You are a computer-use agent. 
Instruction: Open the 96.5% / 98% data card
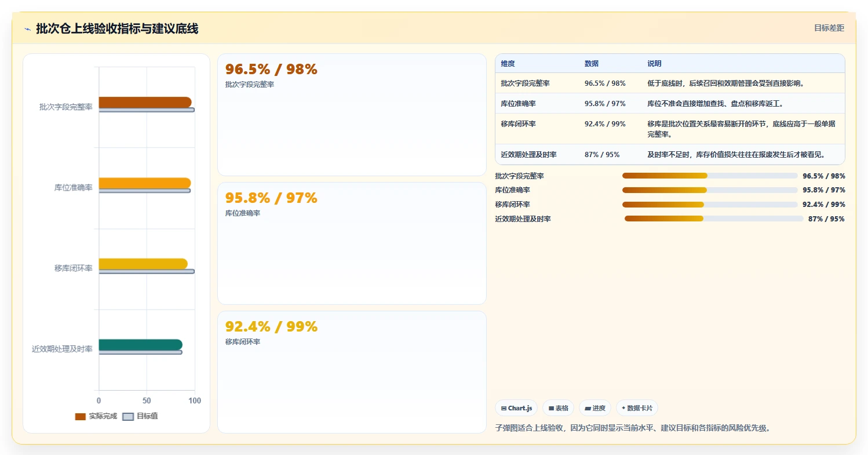[x=352, y=115]
